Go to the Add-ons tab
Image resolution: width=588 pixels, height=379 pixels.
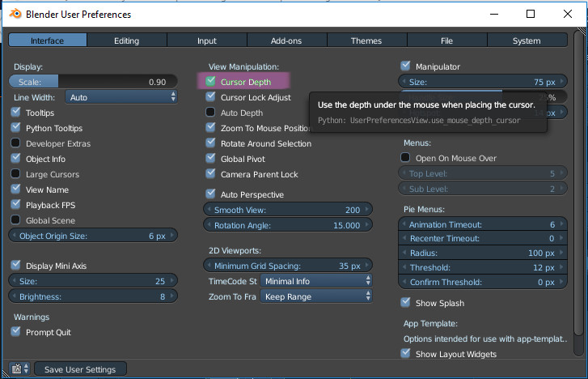click(x=286, y=40)
